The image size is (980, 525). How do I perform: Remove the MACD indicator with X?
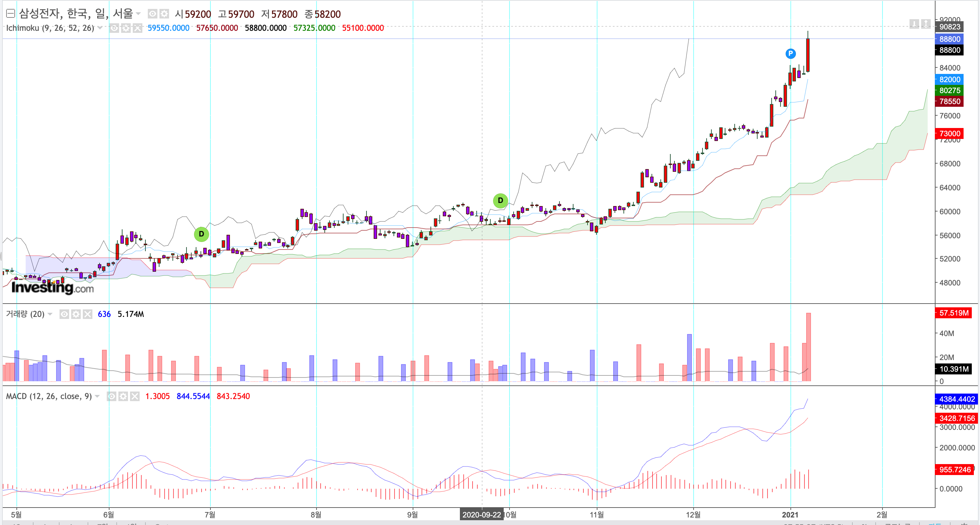coord(135,396)
